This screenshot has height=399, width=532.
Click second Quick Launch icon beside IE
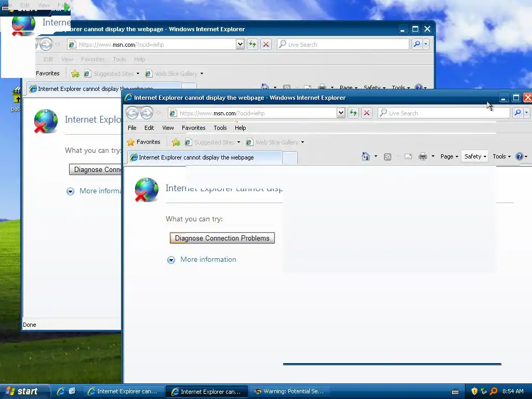point(72,391)
